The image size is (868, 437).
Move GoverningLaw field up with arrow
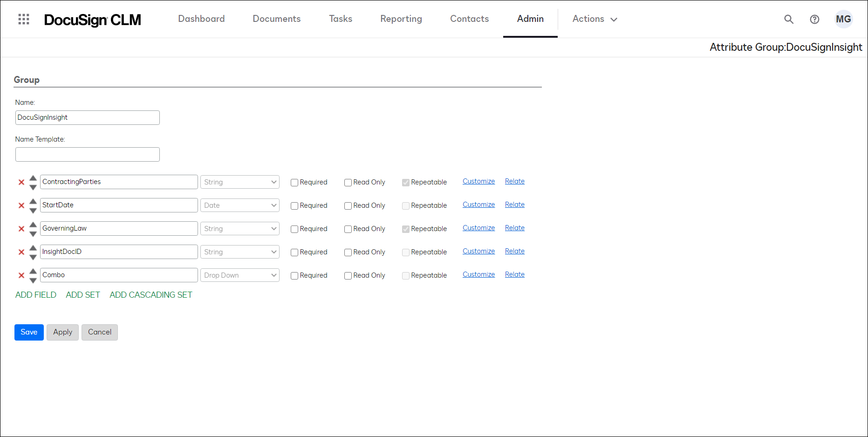pyautogui.click(x=33, y=224)
